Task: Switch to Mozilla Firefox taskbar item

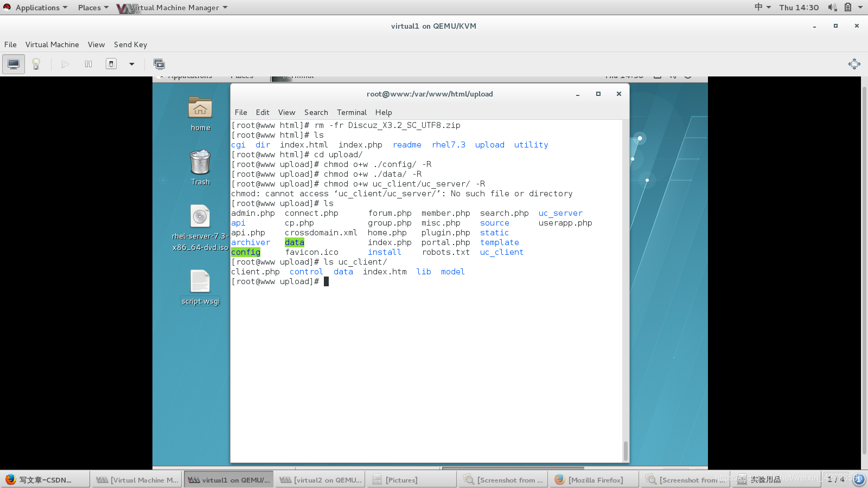Action: [594, 480]
